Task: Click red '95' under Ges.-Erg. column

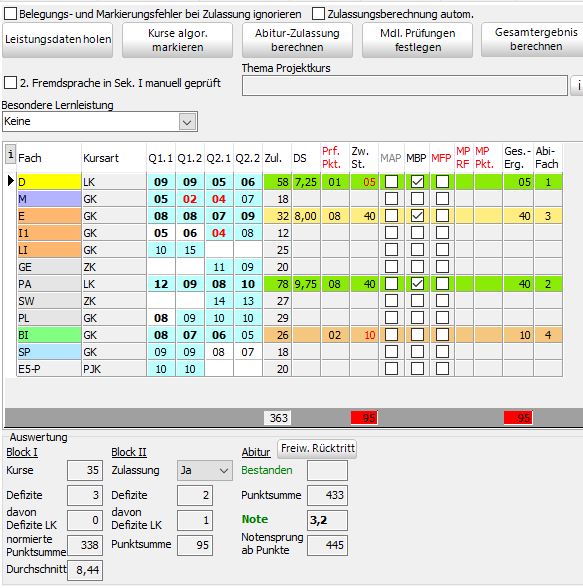Action: (518, 418)
